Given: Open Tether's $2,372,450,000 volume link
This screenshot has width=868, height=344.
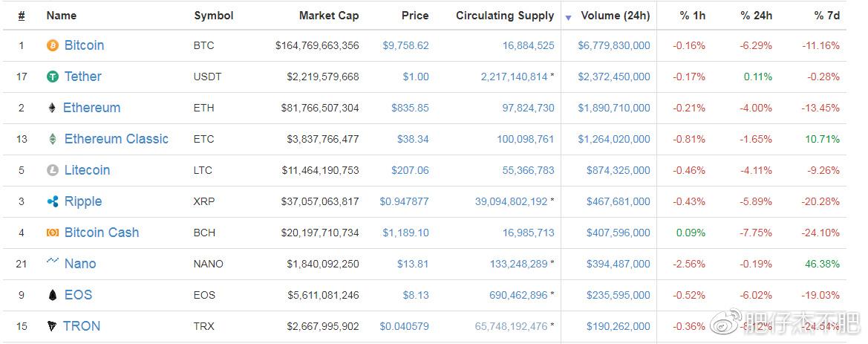Looking at the screenshot, I should point(614,77).
